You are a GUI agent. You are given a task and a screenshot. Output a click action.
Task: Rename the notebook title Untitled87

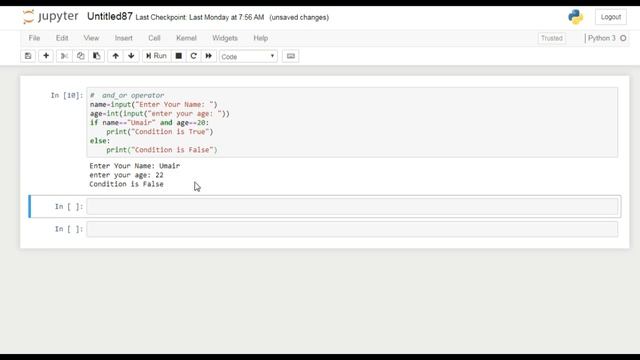pos(110,16)
